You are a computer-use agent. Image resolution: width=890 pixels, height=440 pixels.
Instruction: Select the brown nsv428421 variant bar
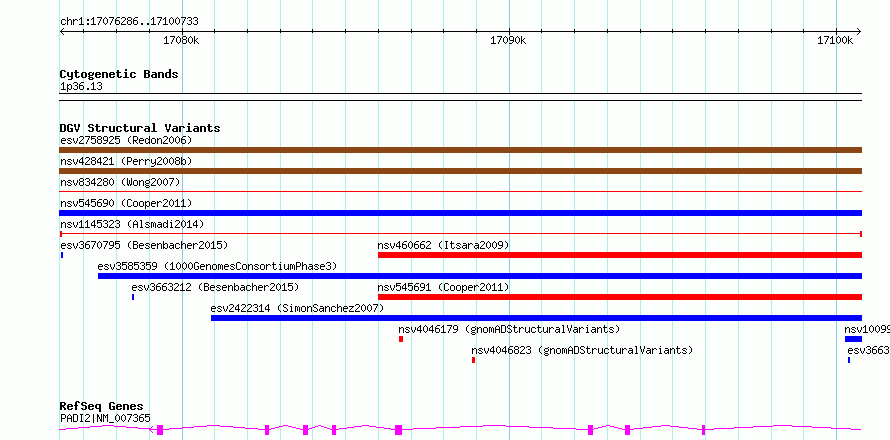pos(461,171)
